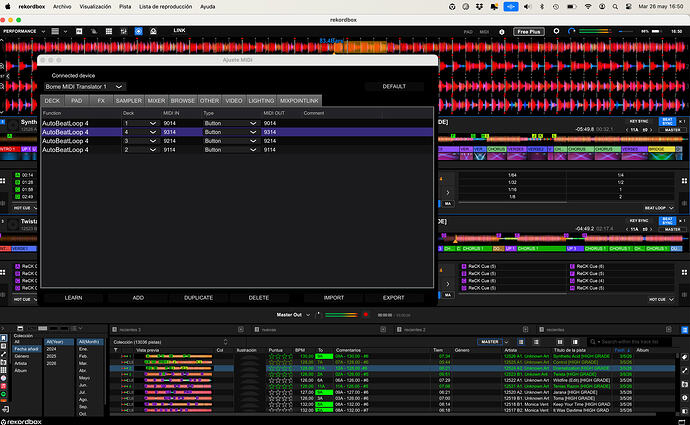Toggle KEY SYNC on the lower right deck

point(639,220)
